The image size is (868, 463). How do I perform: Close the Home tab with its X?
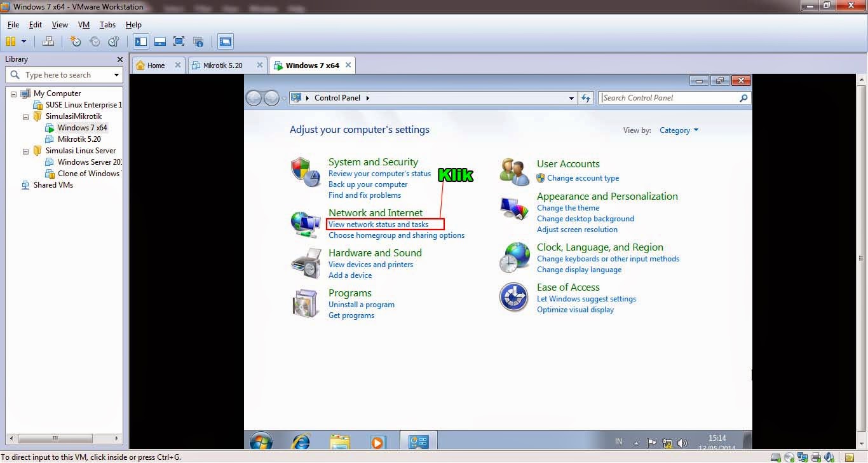pyautogui.click(x=177, y=65)
